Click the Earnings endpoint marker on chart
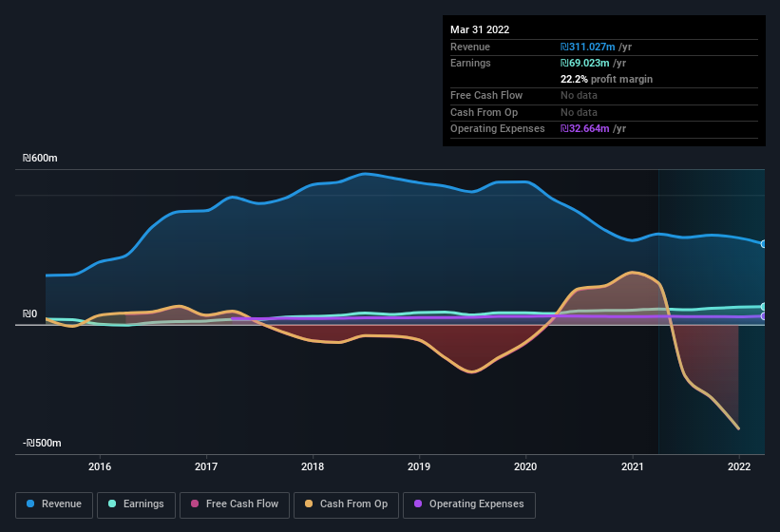 point(764,307)
